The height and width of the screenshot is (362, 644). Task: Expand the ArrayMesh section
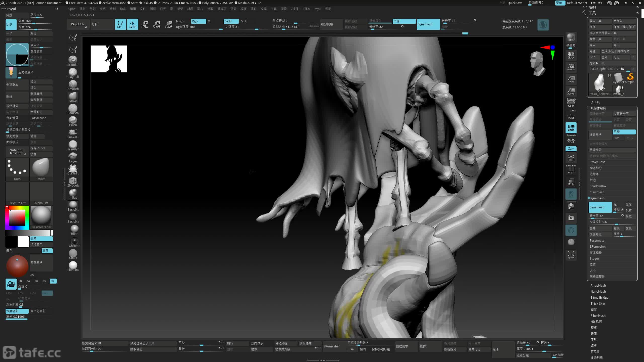coord(598,285)
